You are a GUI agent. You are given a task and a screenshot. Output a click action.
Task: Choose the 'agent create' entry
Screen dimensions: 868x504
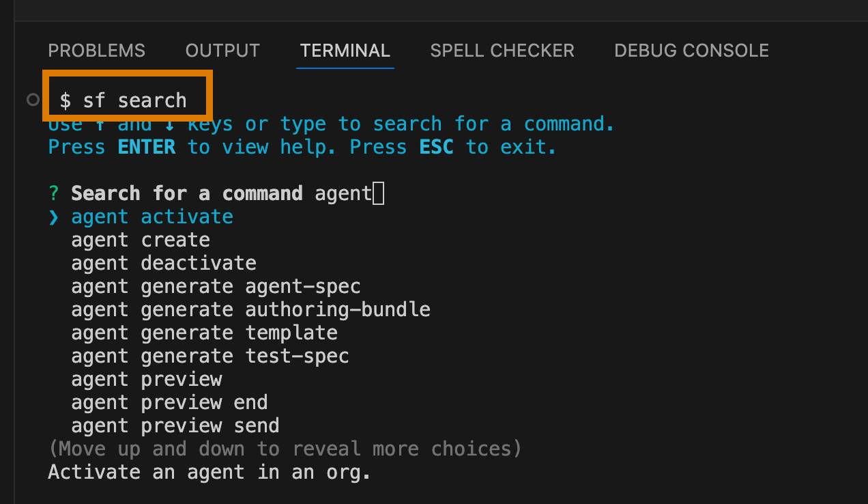141,240
